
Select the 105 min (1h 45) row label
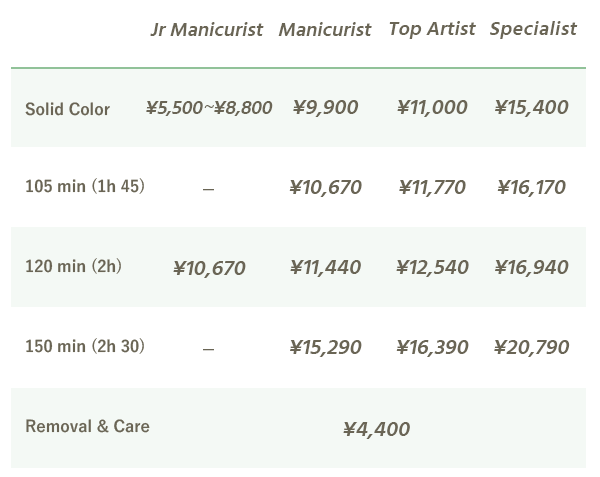[x=85, y=187]
